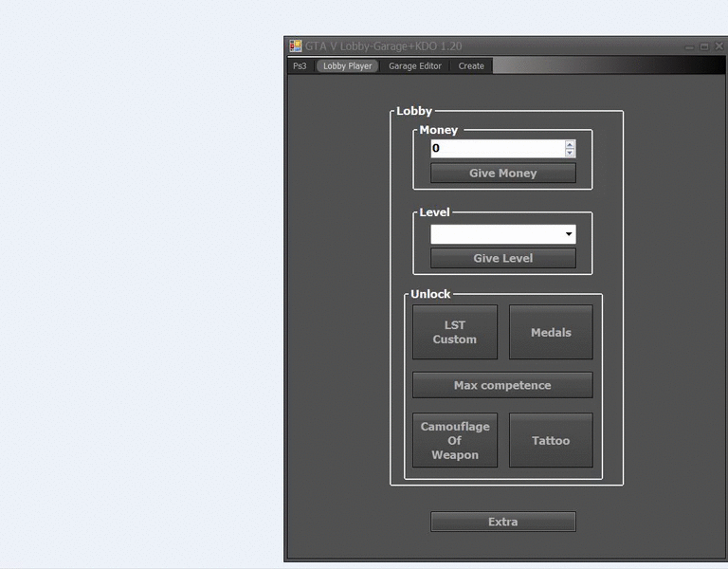Viewport: 728px width, 569px height.
Task: Maximize the GTA V Lobby window
Action: coord(704,46)
